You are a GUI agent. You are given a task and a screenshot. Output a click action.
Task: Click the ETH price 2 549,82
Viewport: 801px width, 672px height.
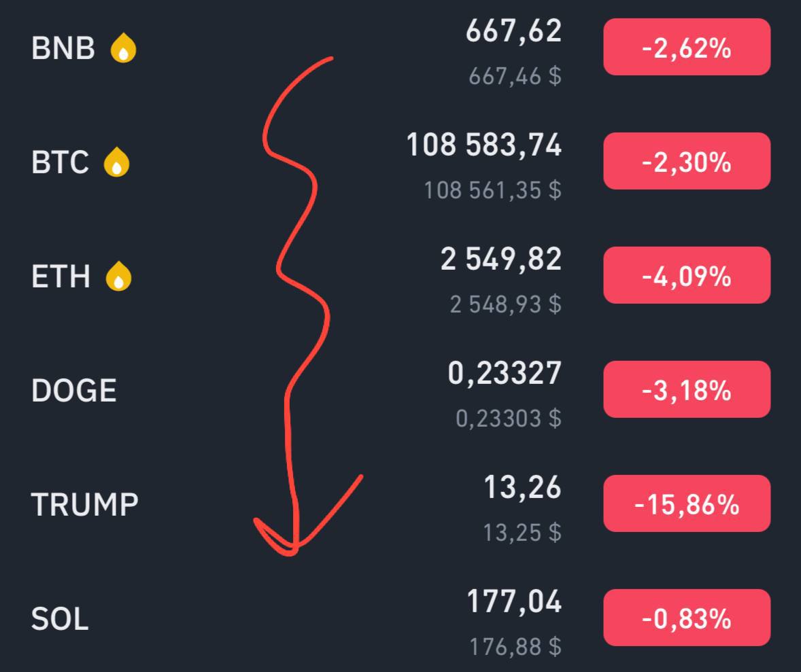(501, 260)
